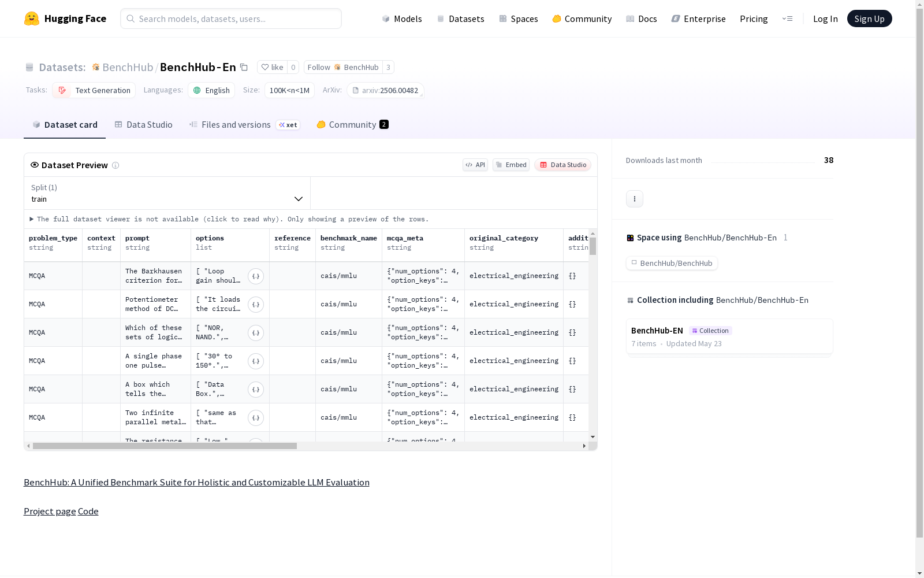Click the BenchHub owner link in breadcrumb

click(128, 67)
